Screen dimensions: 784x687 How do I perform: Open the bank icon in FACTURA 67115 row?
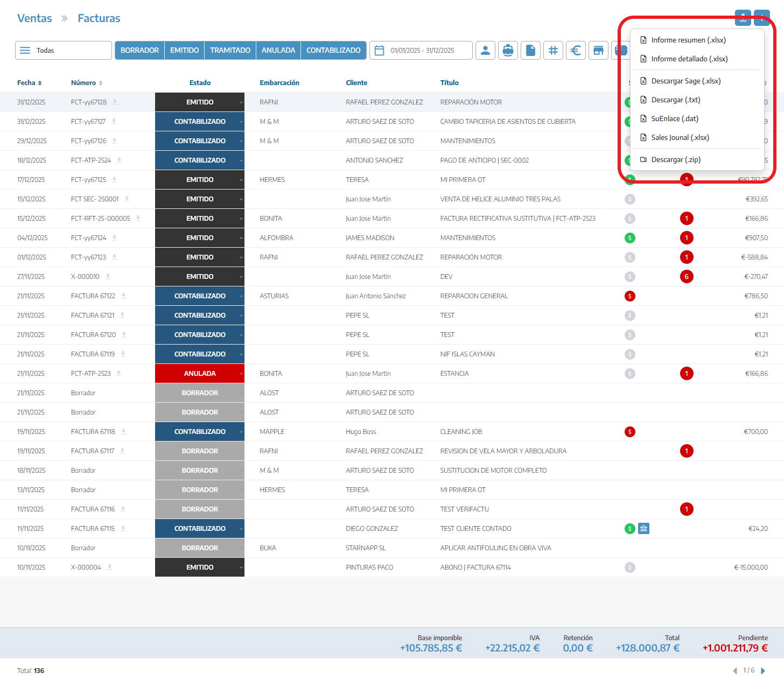(643, 529)
